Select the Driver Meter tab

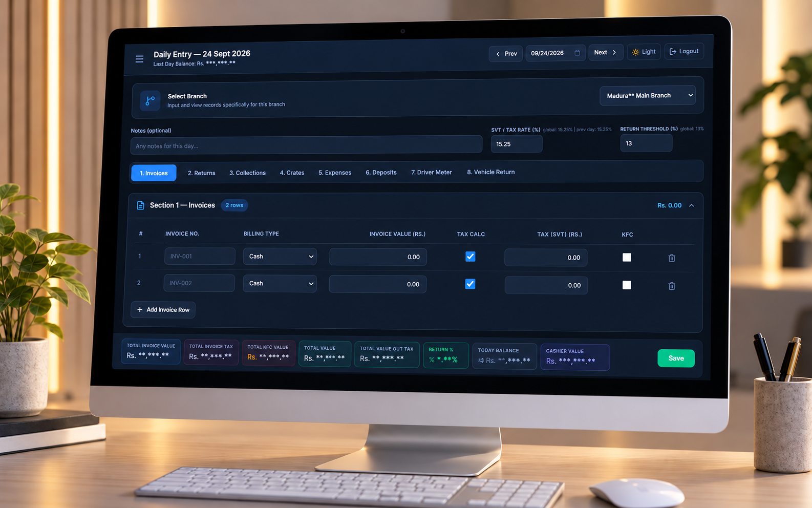(432, 172)
